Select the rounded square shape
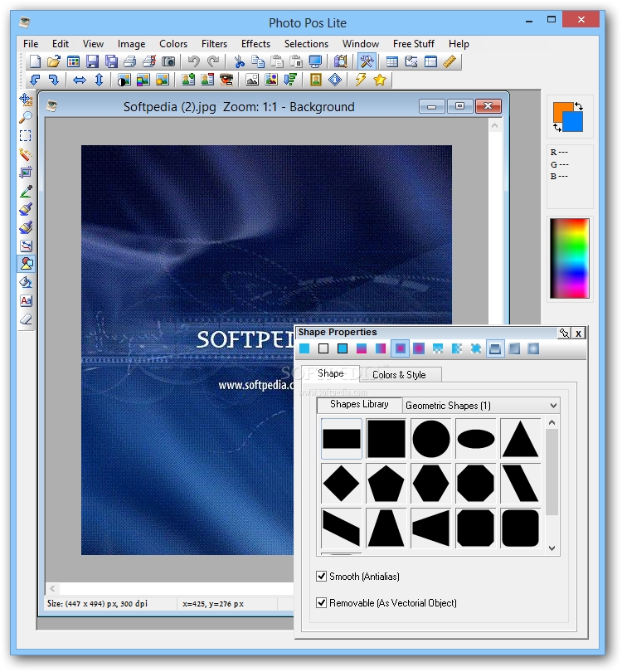622x672 pixels. [520, 528]
